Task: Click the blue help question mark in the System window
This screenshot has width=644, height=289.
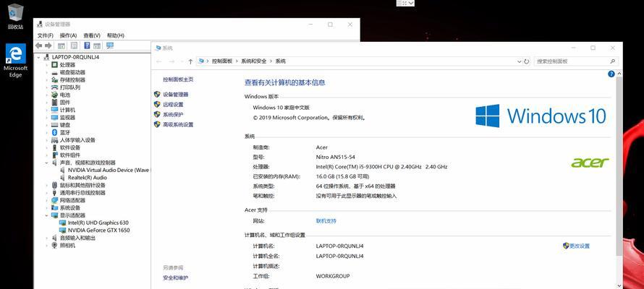Action: pyautogui.click(x=611, y=74)
